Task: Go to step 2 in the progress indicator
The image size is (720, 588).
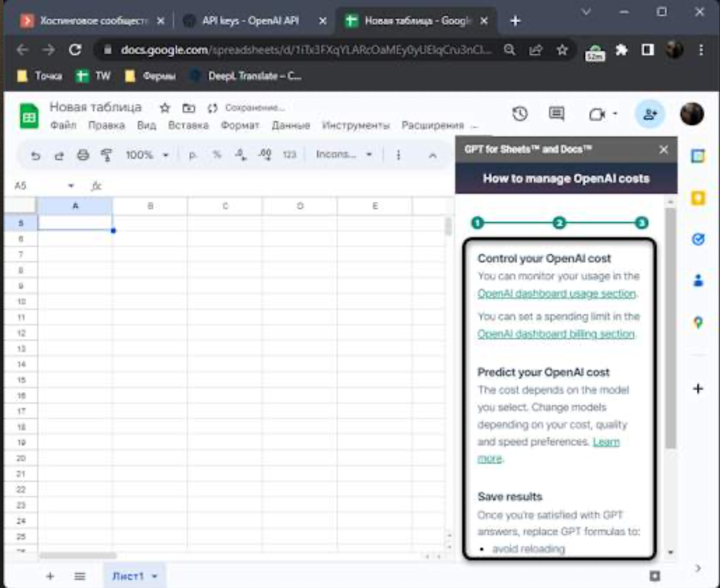Action: [559, 223]
